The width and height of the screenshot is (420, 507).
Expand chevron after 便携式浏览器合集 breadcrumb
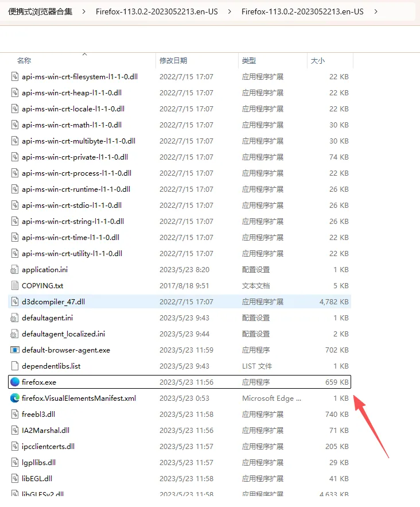[84, 11]
